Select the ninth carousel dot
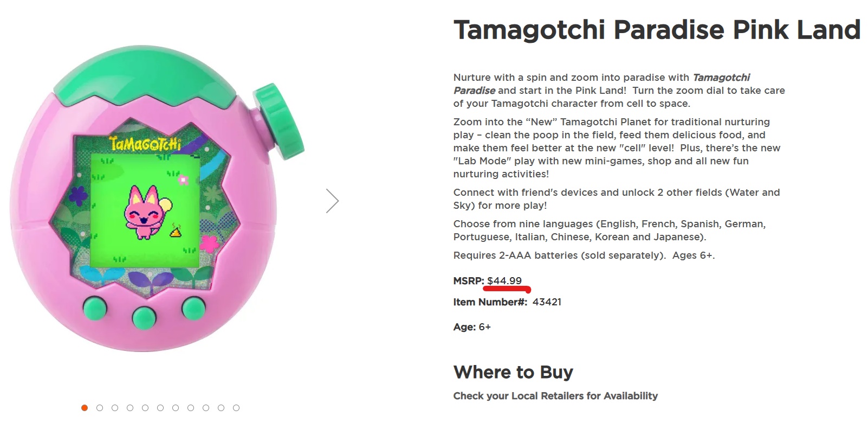This screenshot has height=429, width=868. 206,408
